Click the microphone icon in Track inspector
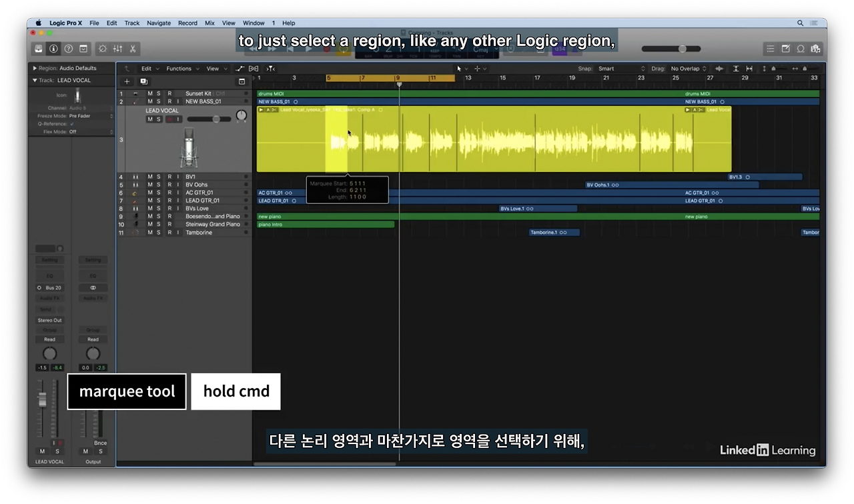 pos(78,95)
